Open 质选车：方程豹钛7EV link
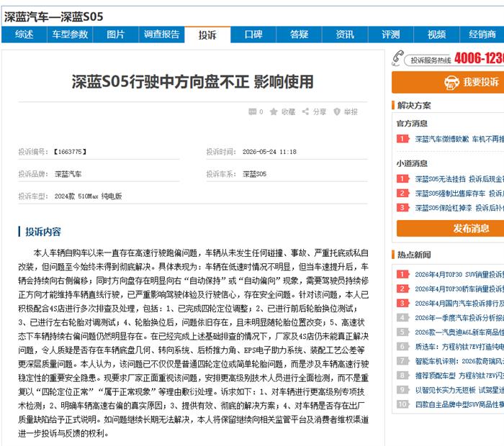 [459, 347]
